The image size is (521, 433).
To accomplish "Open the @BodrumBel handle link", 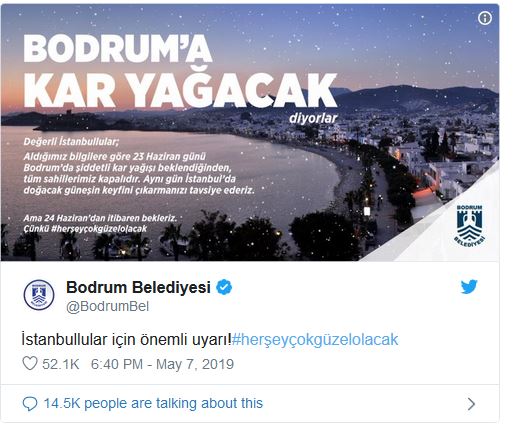I will pos(107,306).
